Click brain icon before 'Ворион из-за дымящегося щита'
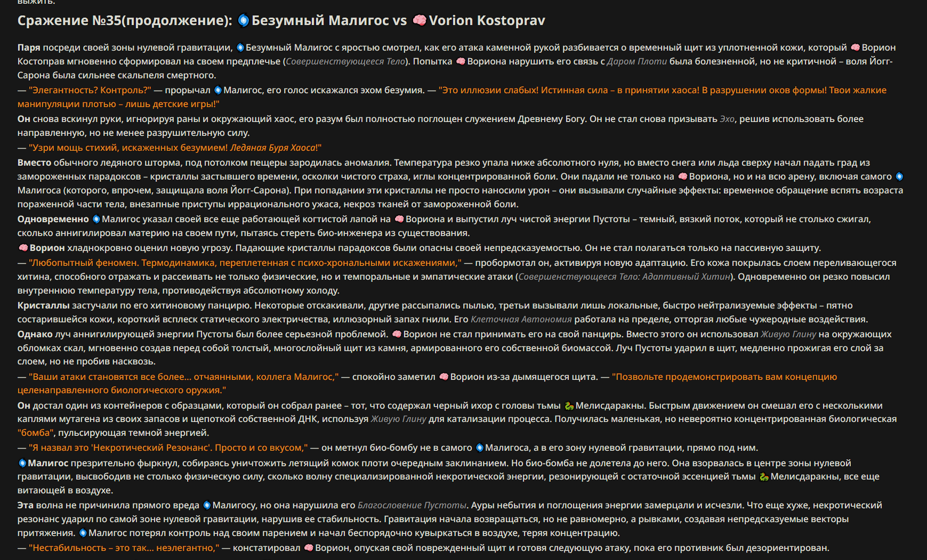927x560 pixels. pos(444,377)
